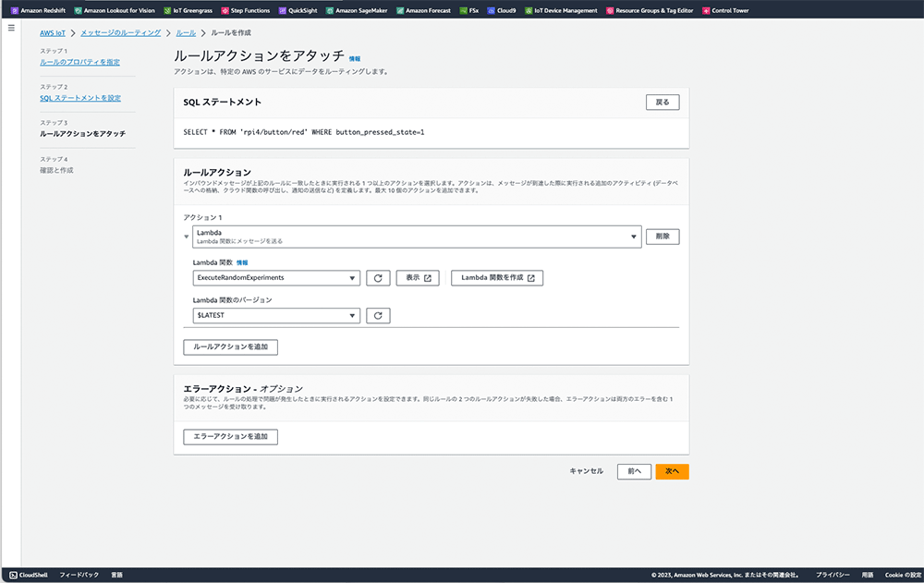Click フィードバック in the footer
924x583 pixels.
pyautogui.click(x=79, y=575)
